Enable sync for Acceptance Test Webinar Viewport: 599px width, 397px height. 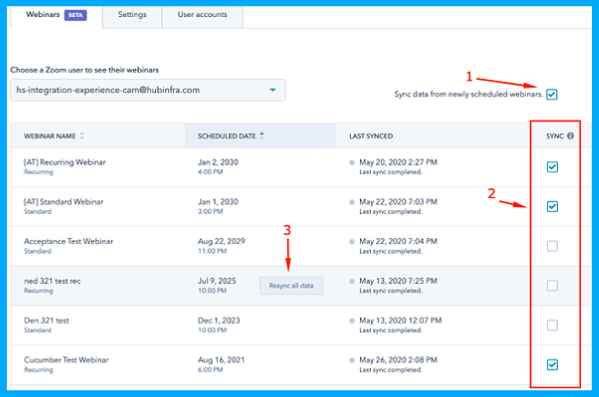click(x=552, y=246)
